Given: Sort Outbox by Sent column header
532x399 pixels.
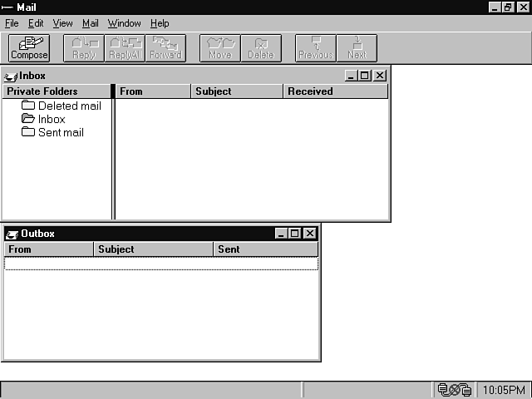Looking at the screenshot, I should click(x=265, y=249).
